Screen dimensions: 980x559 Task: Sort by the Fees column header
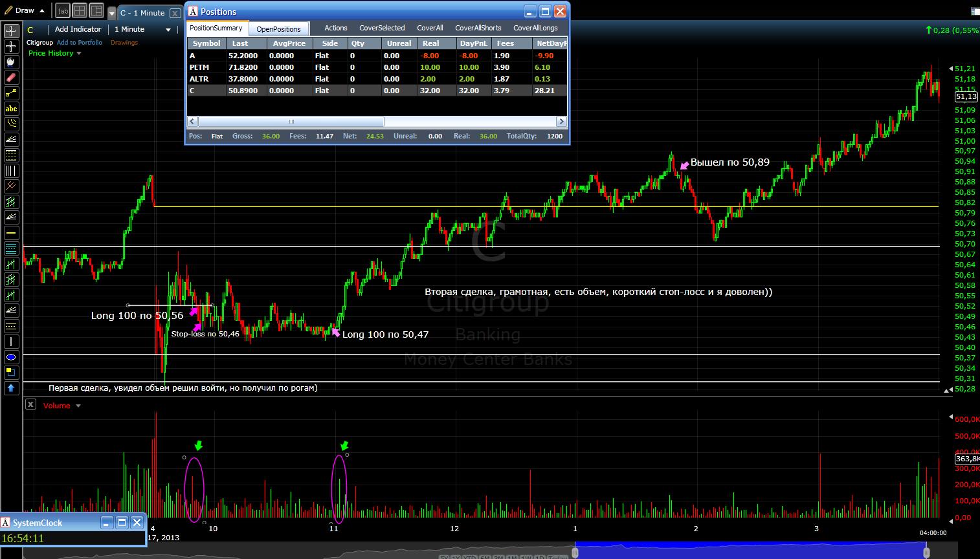[x=511, y=43]
